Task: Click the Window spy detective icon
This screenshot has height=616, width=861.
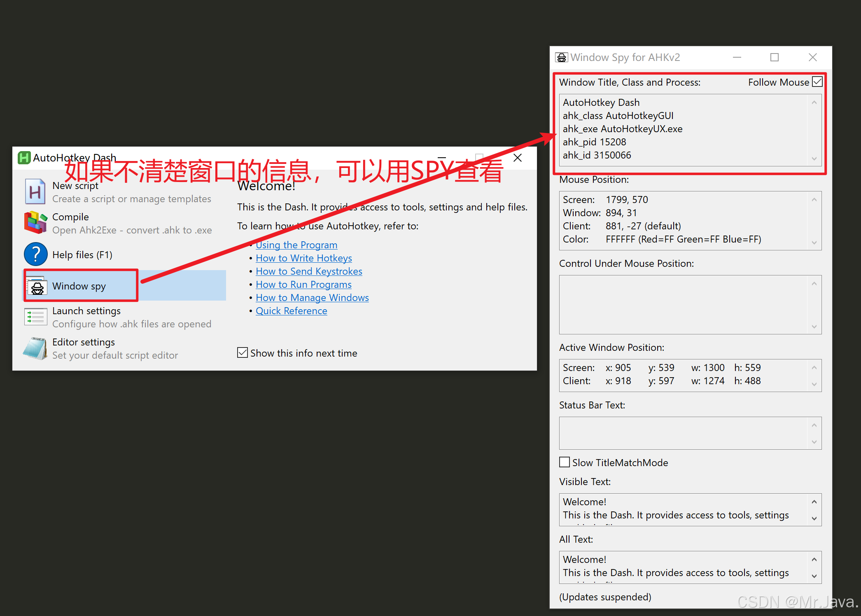Action: (37, 286)
